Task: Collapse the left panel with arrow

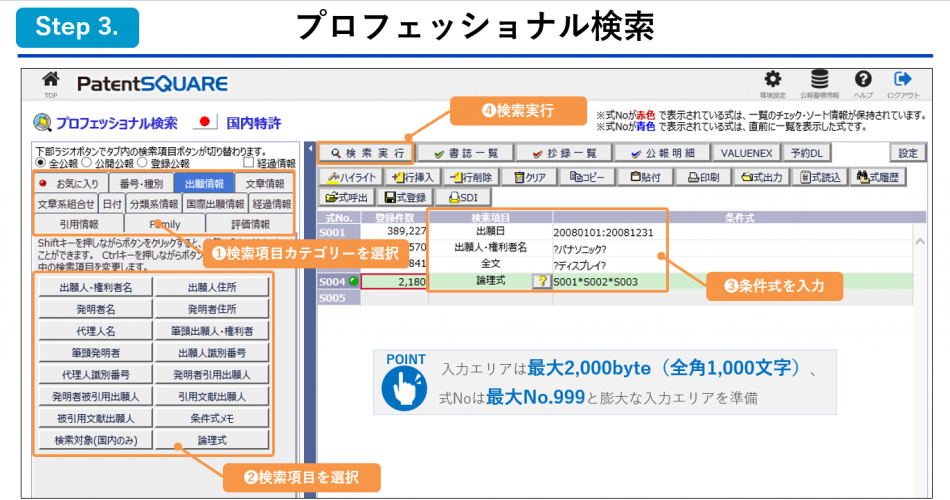Action: pos(308,152)
